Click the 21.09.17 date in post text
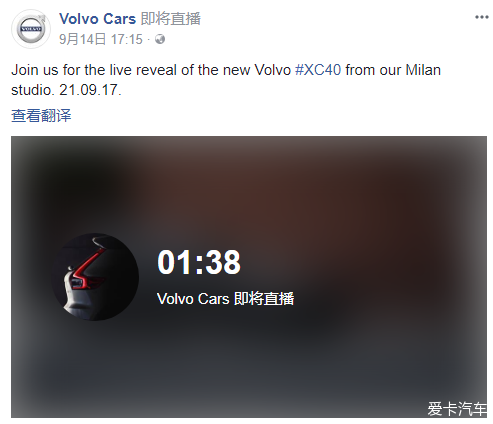This screenshot has height=424, width=493. tap(90, 90)
